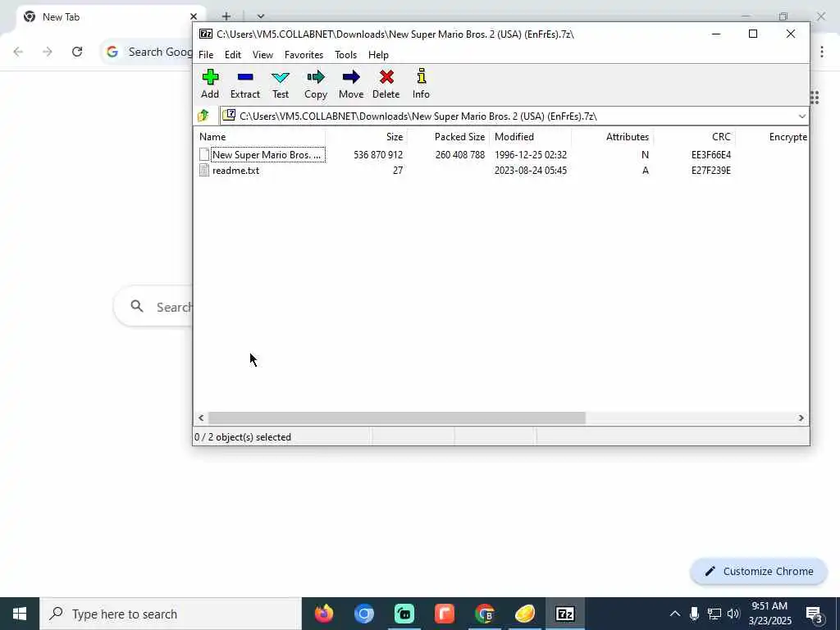
Task: Click the CRC value EE3F66E4
Action: tap(711, 155)
